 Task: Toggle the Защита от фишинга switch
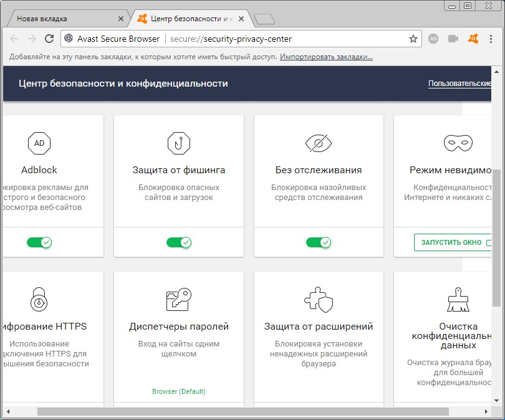(x=179, y=242)
